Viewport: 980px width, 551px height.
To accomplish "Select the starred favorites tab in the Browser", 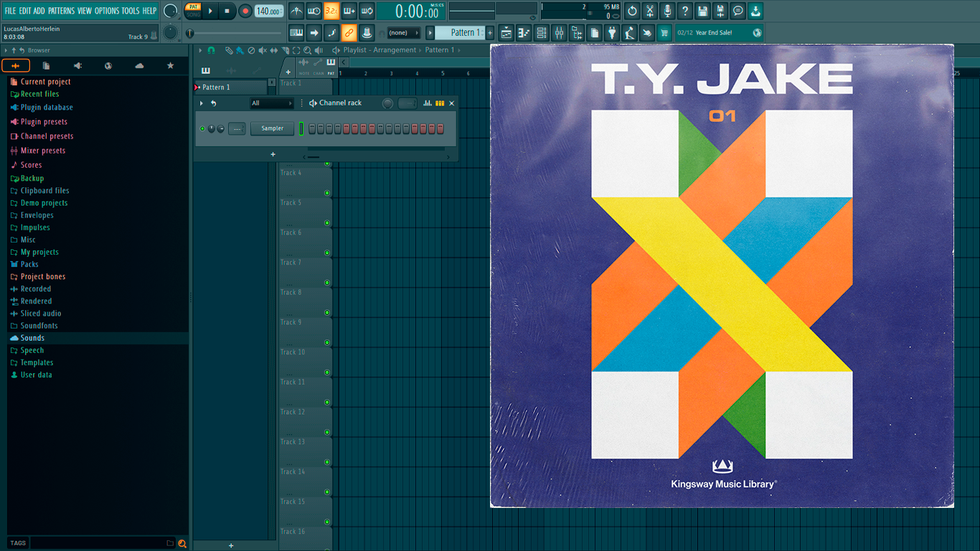I will coord(170,66).
